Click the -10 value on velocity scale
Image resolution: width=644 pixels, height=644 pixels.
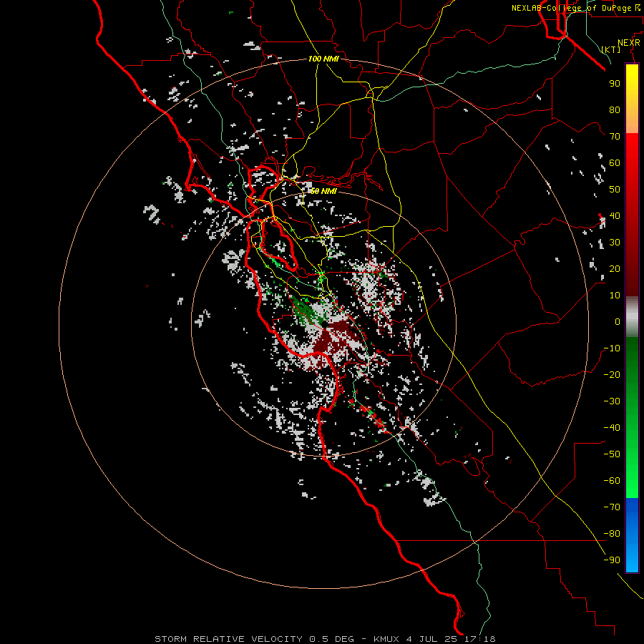pyautogui.click(x=612, y=348)
